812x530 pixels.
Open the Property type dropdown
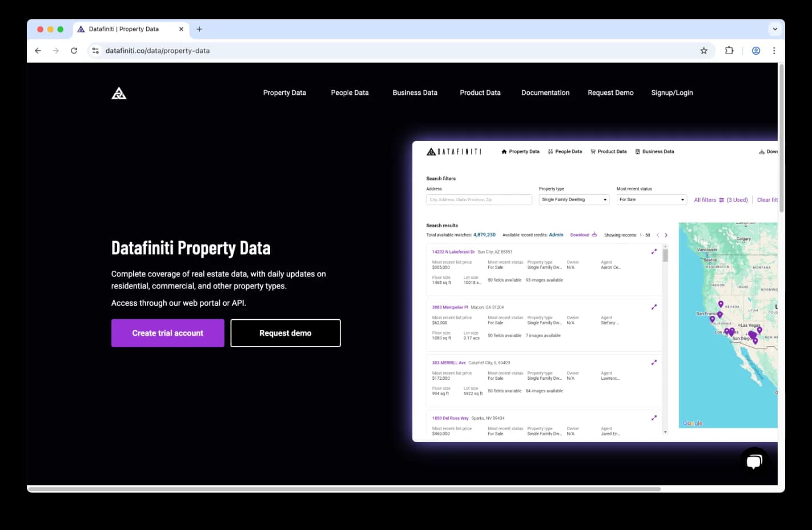pyautogui.click(x=573, y=200)
